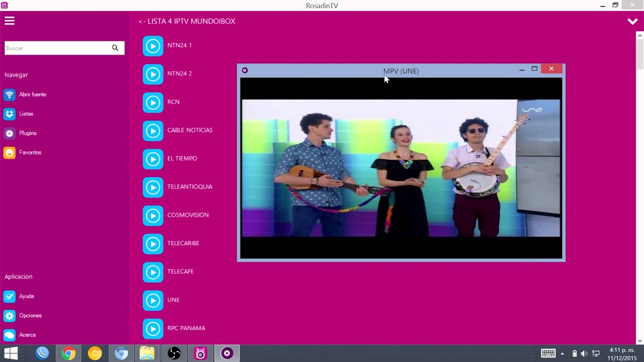Expand the top-right chevron dropdown

point(632,22)
